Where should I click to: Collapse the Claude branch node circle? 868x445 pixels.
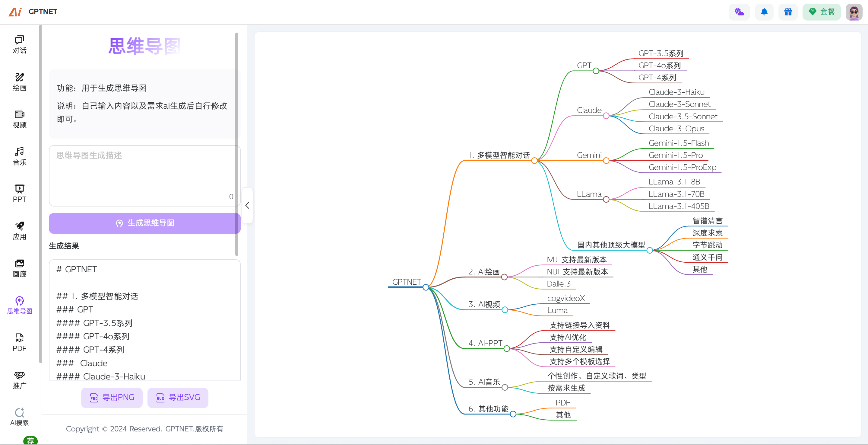[x=606, y=116]
